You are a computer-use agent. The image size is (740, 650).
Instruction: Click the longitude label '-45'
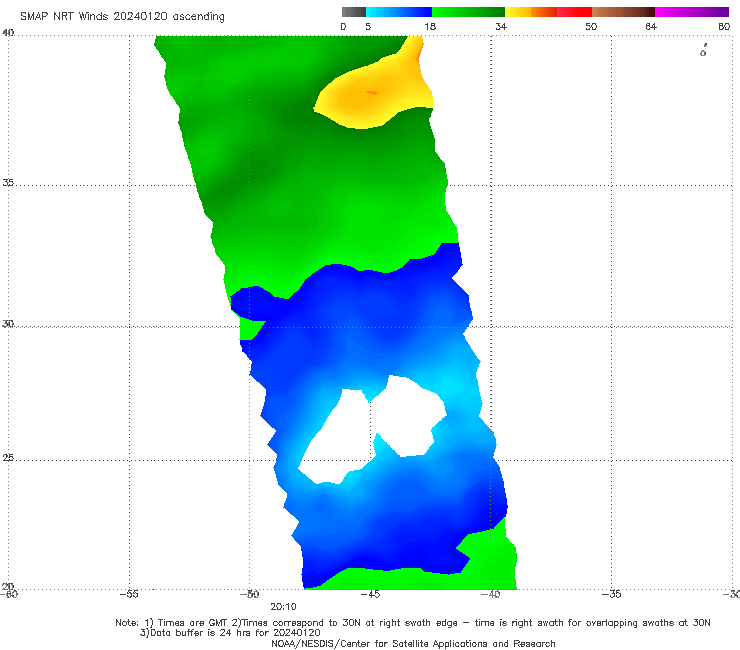[370, 594]
